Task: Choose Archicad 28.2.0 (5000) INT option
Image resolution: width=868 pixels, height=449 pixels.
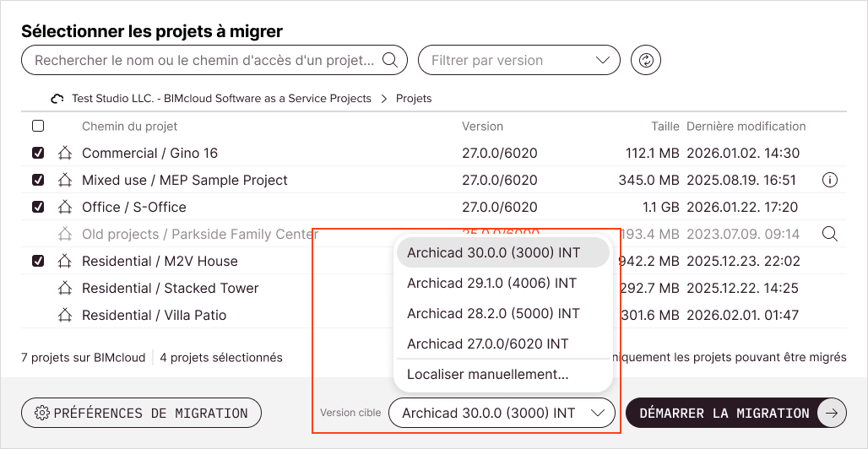Action: [503, 313]
